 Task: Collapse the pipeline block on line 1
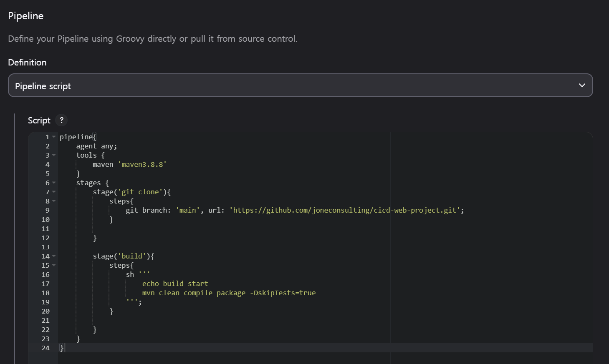(54, 137)
